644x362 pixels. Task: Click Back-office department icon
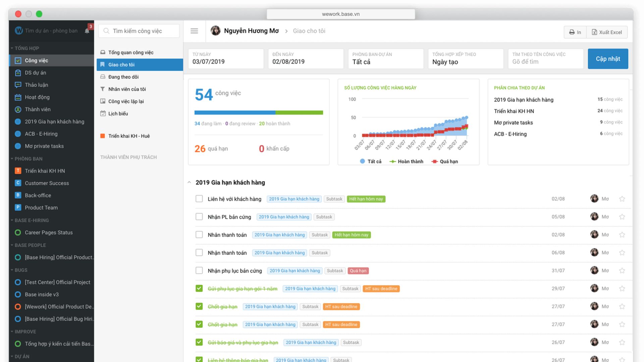[x=18, y=195]
